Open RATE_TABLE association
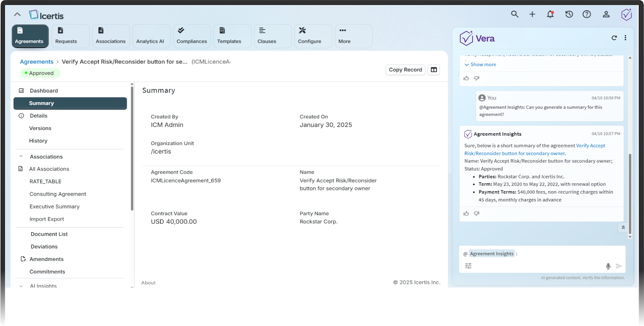Screen dimensions: 644x326 click(x=45, y=181)
